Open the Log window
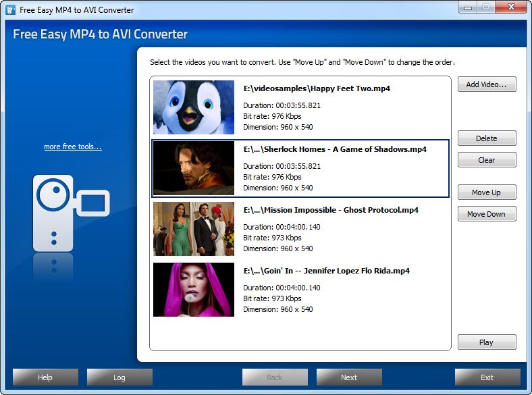532x395 pixels. coord(119,377)
